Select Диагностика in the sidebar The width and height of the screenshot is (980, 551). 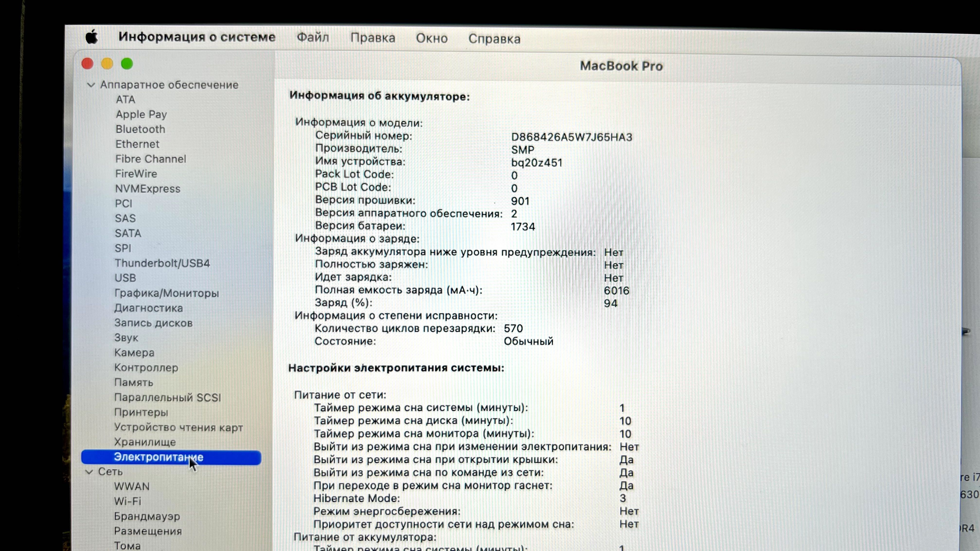pyautogui.click(x=149, y=308)
